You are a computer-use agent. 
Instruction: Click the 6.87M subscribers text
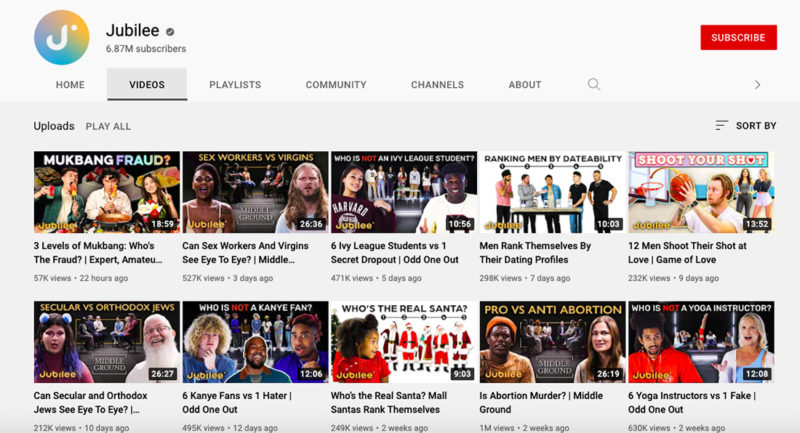pyautogui.click(x=146, y=49)
